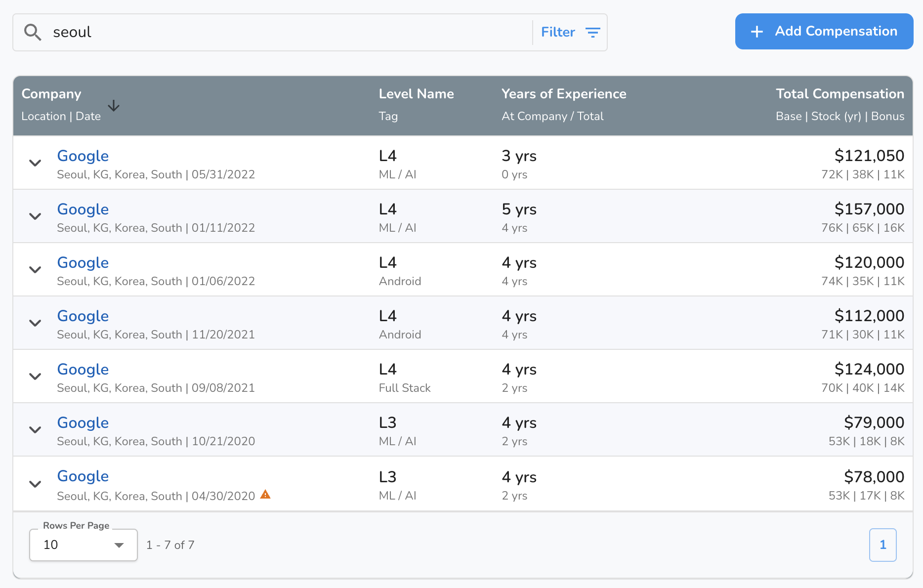Click the $112,000 total compensation value

coord(869,316)
